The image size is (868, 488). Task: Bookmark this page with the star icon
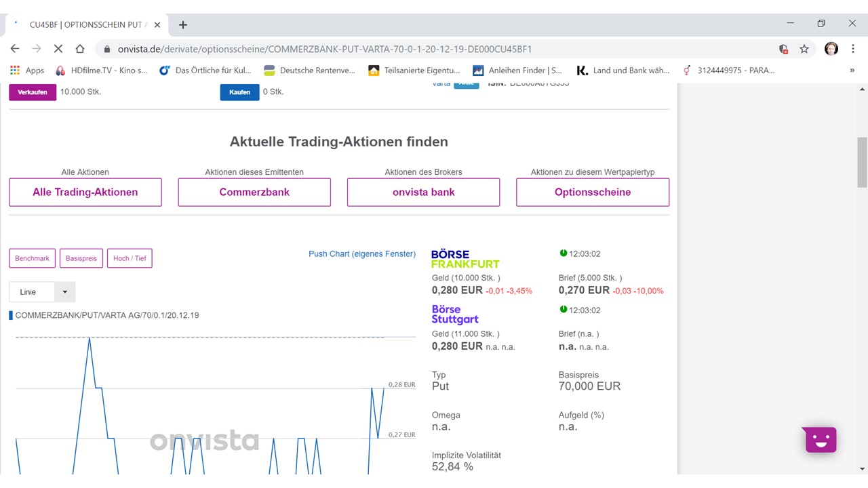(x=804, y=49)
